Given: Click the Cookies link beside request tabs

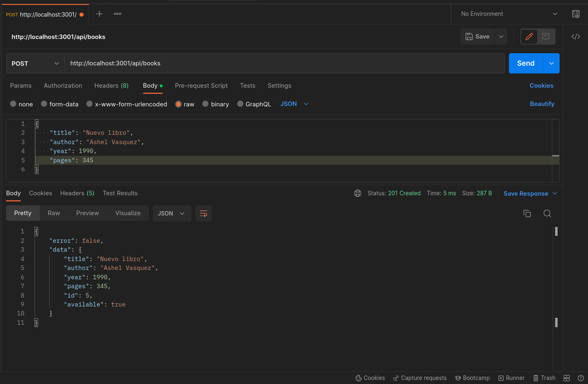Looking at the screenshot, I should point(541,86).
